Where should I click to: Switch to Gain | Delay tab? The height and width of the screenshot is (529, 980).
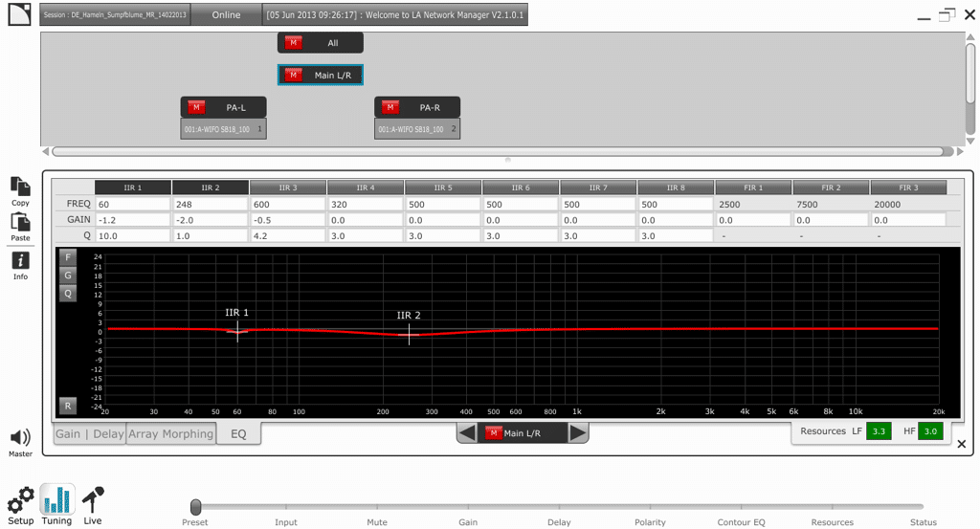pyautogui.click(x=89, y=434)
